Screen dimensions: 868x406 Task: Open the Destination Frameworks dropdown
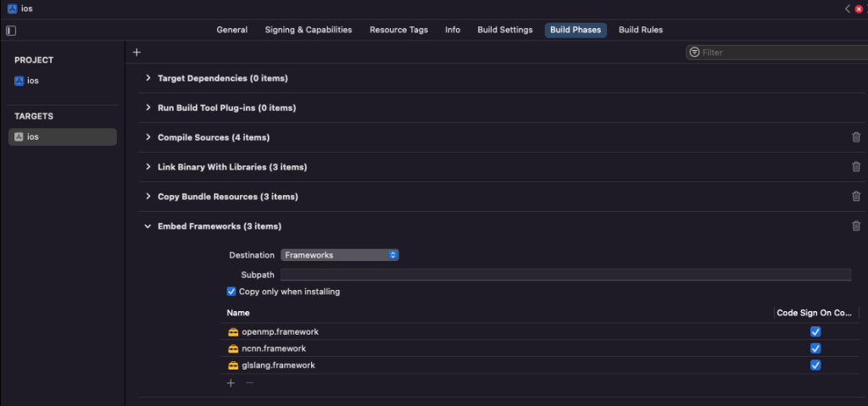coord(340,255)
